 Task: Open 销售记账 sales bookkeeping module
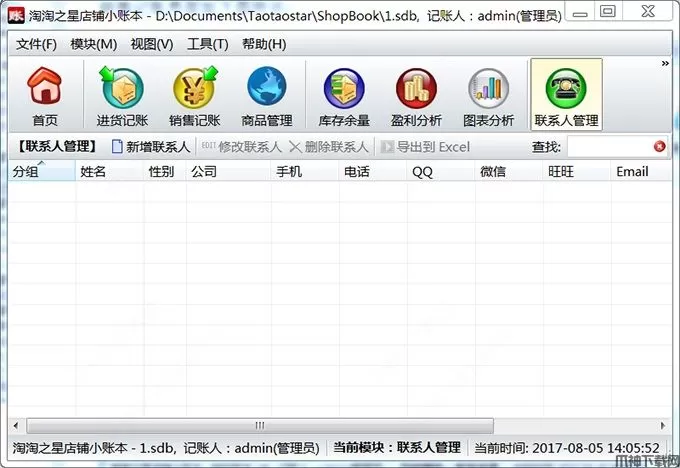tap(195, 96)
